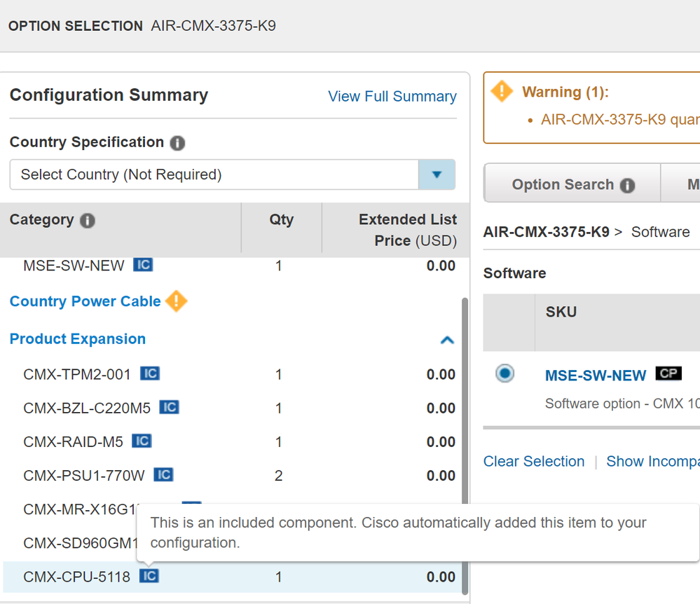This screenshot has height=604, width=700.
Task: Click the Software option description text
Action: (622, 404)
